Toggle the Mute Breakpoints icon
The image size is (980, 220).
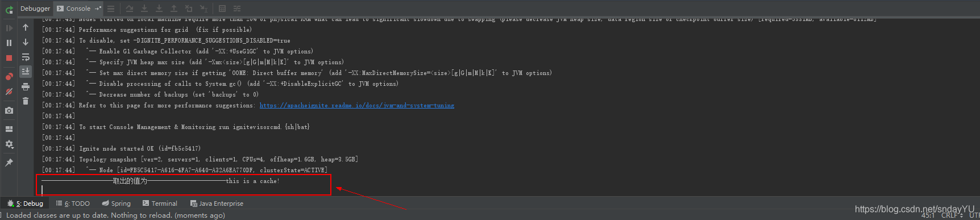click(x=9, y=92)
